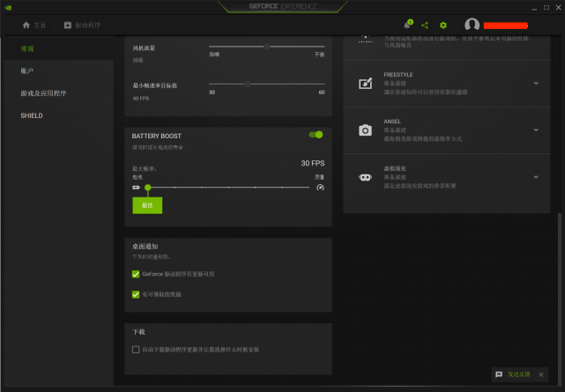
Task: Enable 自动下载驱动程序更新 checkbox
Action: (136, 350)
